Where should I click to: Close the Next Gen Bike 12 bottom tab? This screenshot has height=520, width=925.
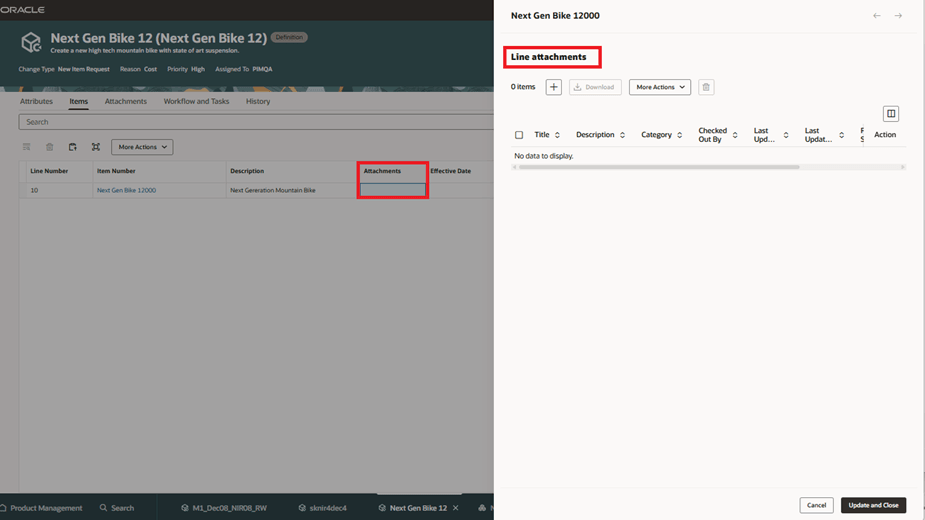455,508
